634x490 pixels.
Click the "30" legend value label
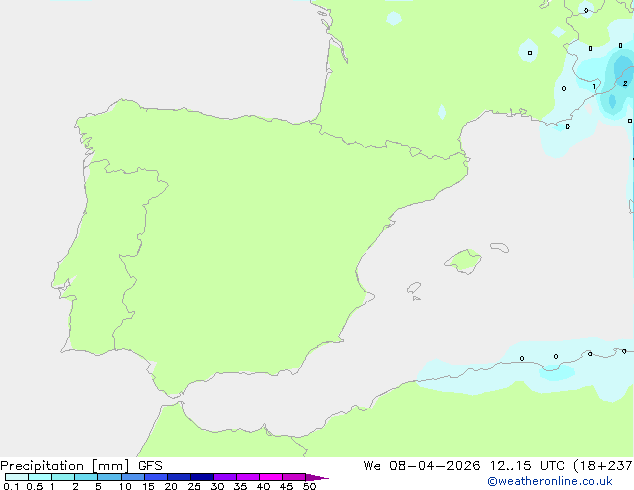click(x=217, y=486)
